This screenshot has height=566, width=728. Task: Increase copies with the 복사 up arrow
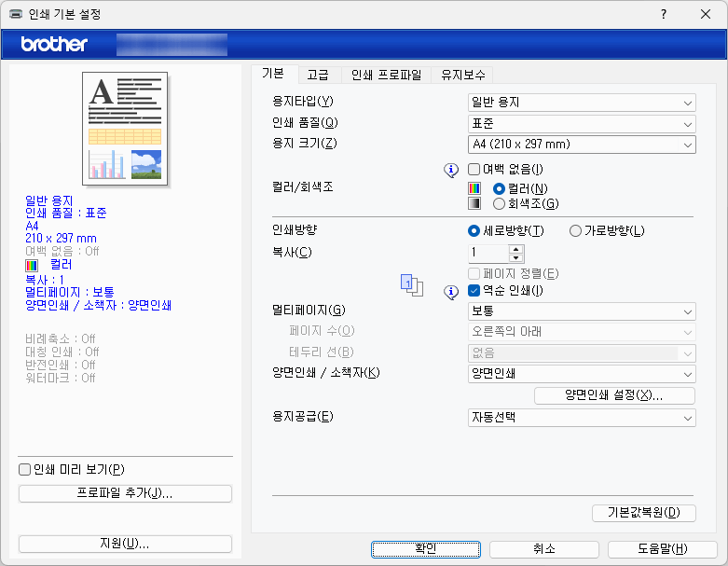click(516, 248)
